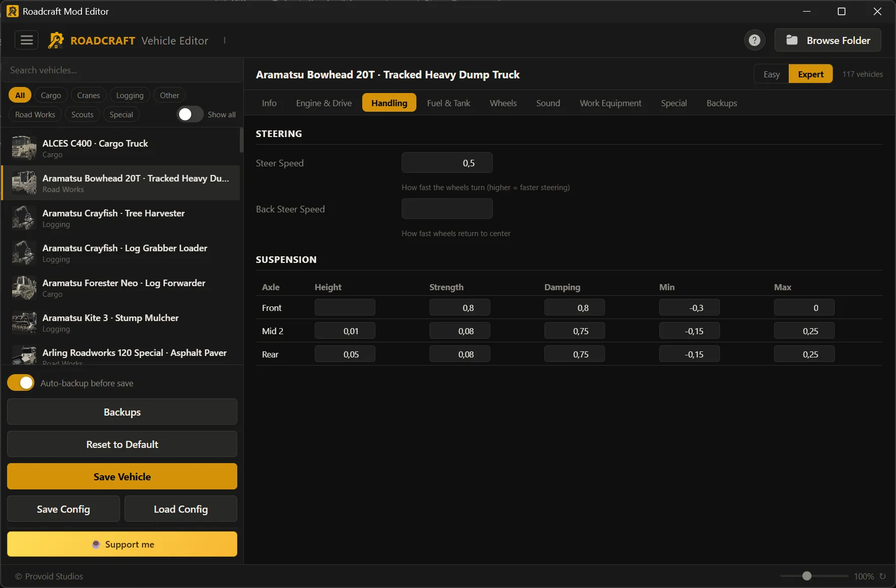Click Reset to Default
The width and height of the screenshot is (896, 588).
click(122, 444)
